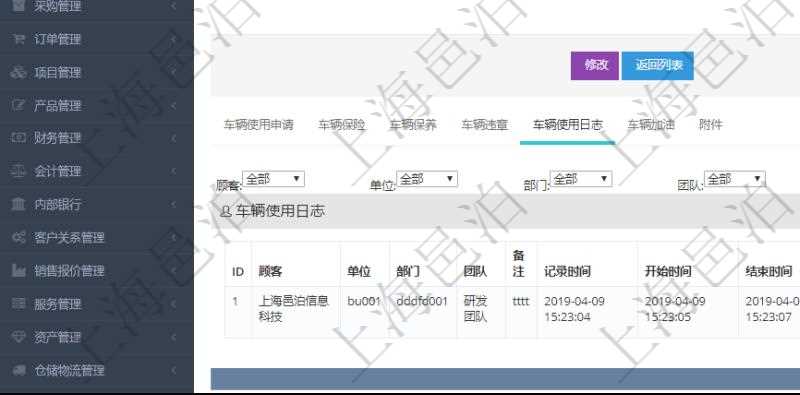
Task: Open 项目管理 in the sidebar
Action: click(x=58, y=72)
